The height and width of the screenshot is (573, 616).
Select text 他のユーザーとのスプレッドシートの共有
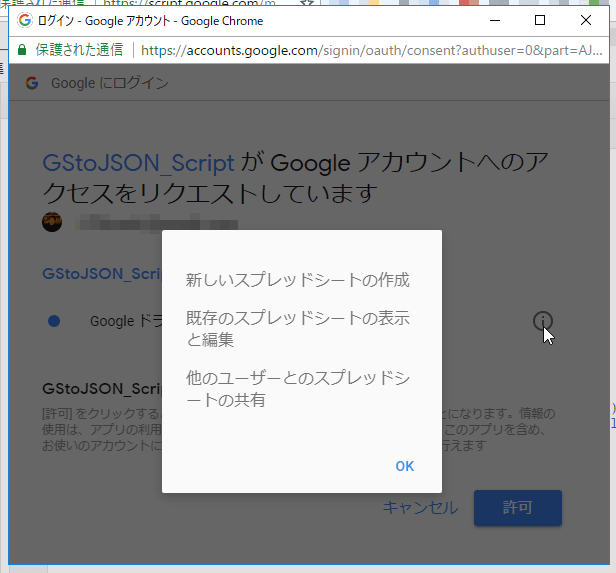pyautogui.click(x=297, y=389)
